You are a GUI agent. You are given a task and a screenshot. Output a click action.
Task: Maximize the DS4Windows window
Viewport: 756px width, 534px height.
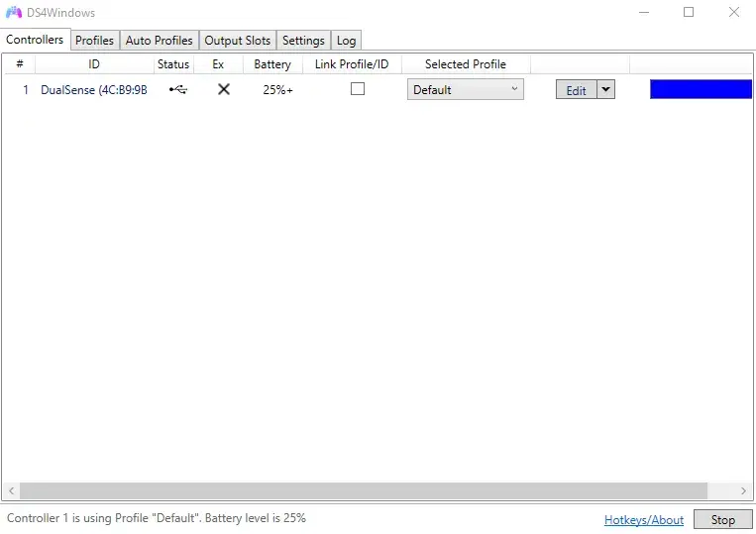689,12
